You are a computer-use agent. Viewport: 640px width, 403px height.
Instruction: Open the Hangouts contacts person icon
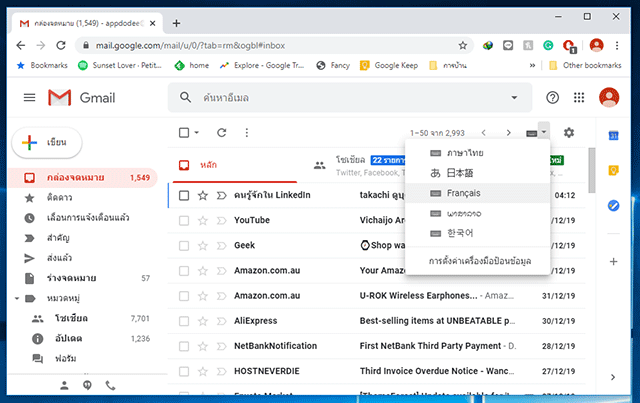pyautogui.click(x=64, y=385)
